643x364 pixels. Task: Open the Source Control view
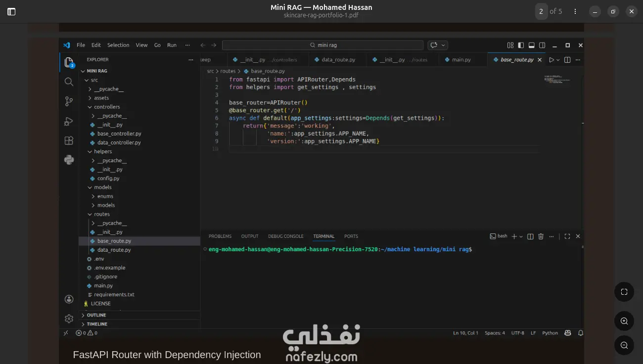[69, 101]
